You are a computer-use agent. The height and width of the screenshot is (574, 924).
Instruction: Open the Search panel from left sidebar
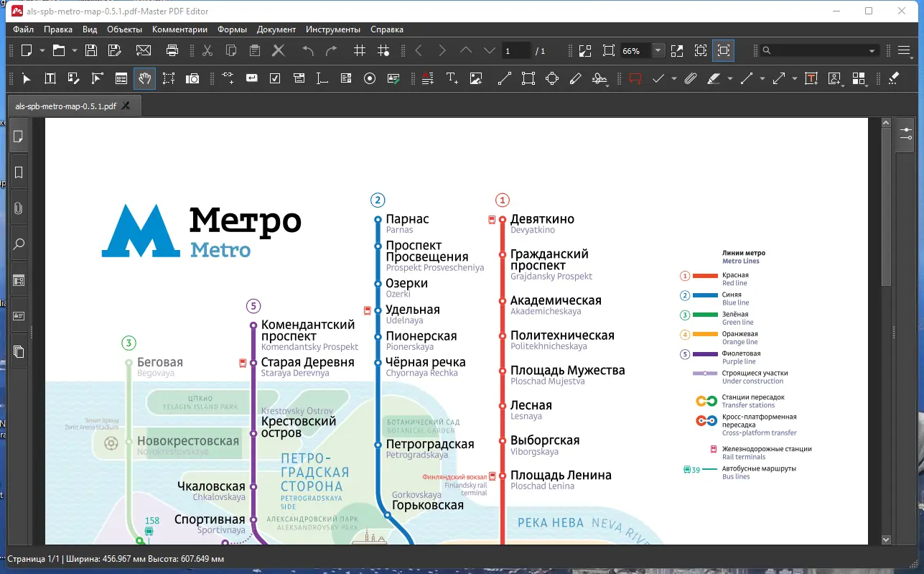pos(19,244)
